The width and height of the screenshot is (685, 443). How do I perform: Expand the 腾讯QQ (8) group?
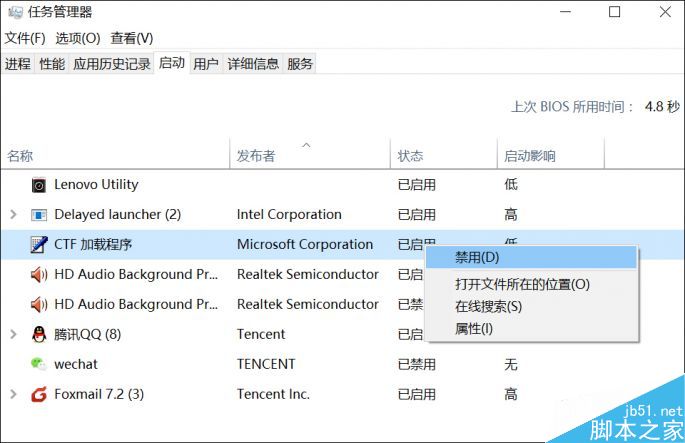click(x=13, y=335)
